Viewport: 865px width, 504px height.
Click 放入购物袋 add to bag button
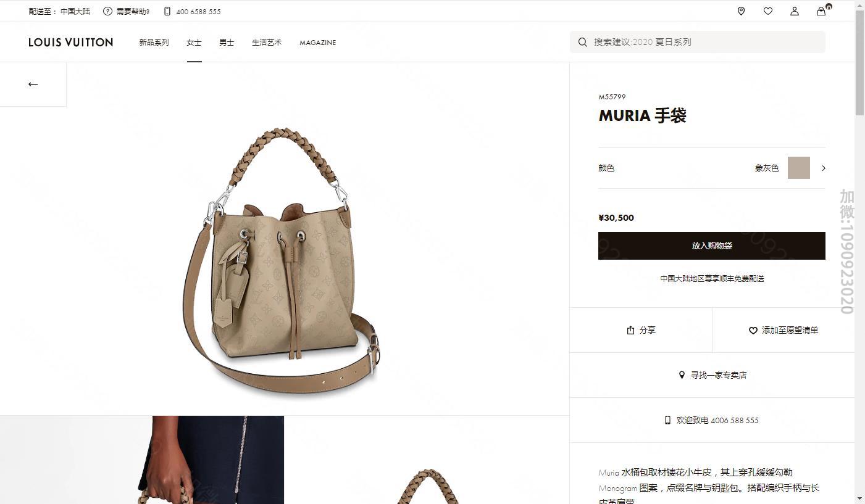[x=712, y=246]
